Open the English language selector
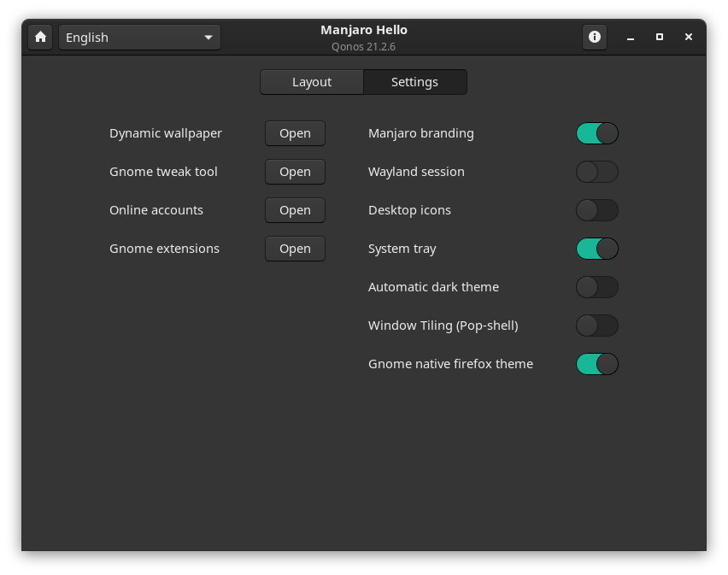Viewport: 728px width, 575px height. click(x=128, y=37)
